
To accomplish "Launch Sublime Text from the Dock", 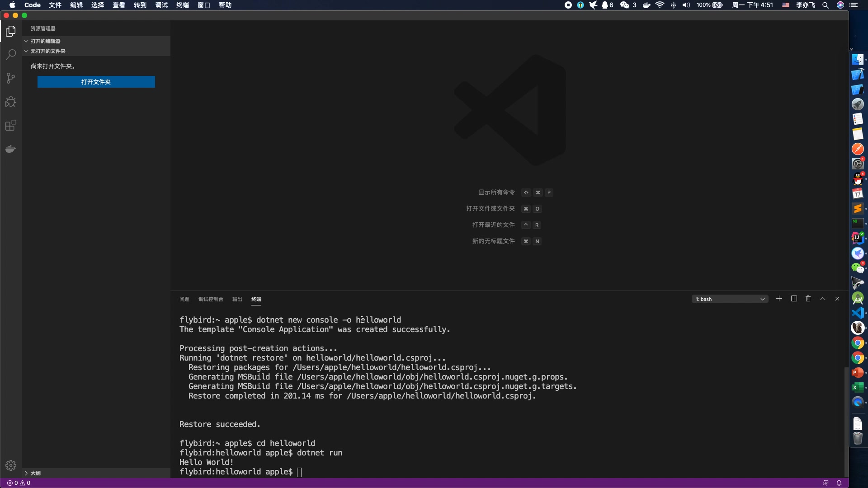I will [858, 208].
